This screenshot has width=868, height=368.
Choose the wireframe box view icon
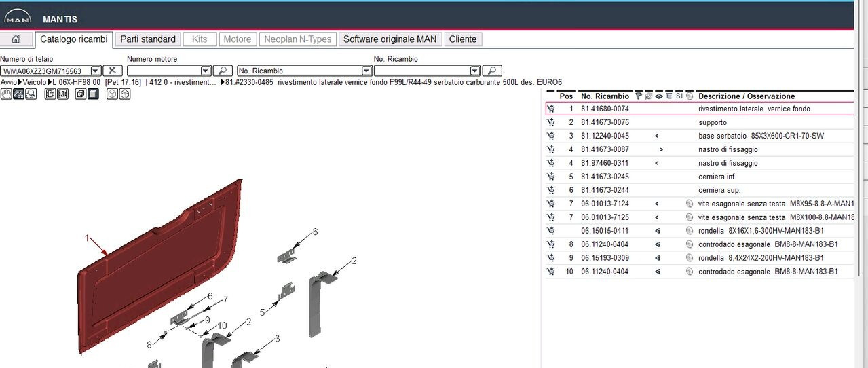[81, 94]
